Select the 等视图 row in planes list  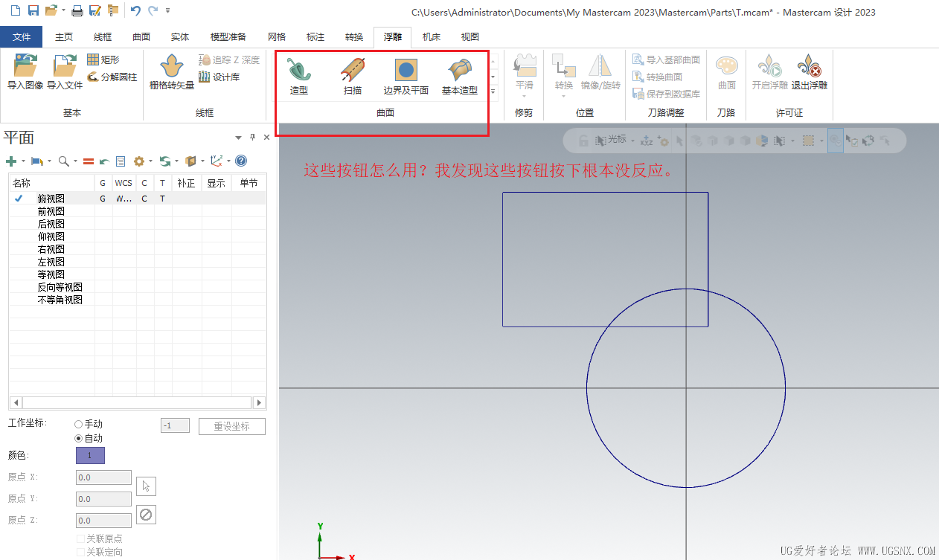[x=138, y=274]
